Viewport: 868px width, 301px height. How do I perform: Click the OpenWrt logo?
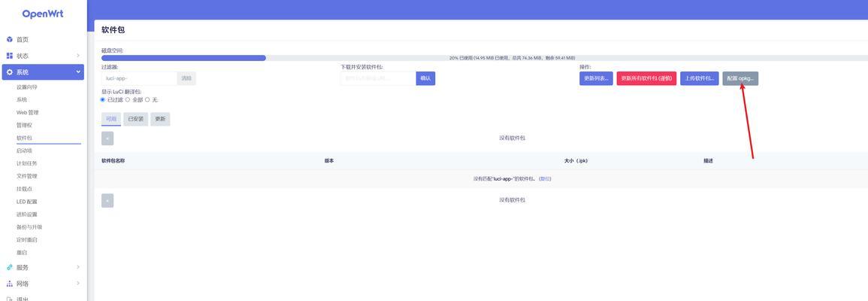(x=43, y=14)
